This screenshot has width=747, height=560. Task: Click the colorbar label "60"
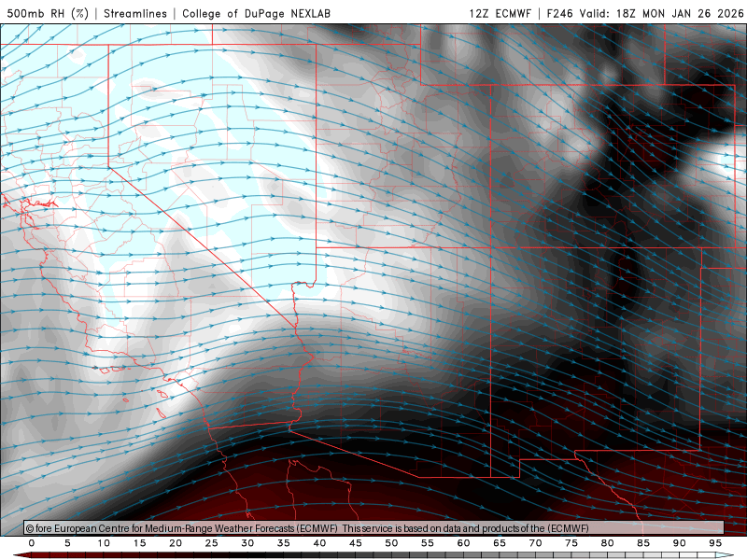(x=463, y=543)
